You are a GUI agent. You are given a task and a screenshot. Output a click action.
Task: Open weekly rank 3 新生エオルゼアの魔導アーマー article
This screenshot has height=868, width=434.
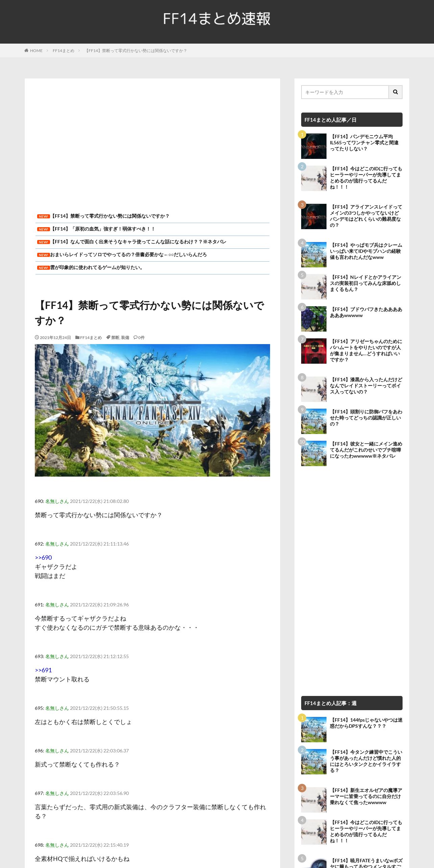(x=366, y=796)
